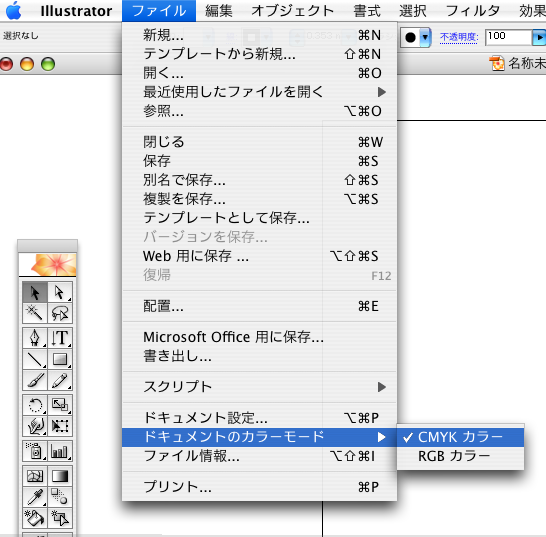
Task: Open the Illustrator application menu
Action: coord(76,11)
